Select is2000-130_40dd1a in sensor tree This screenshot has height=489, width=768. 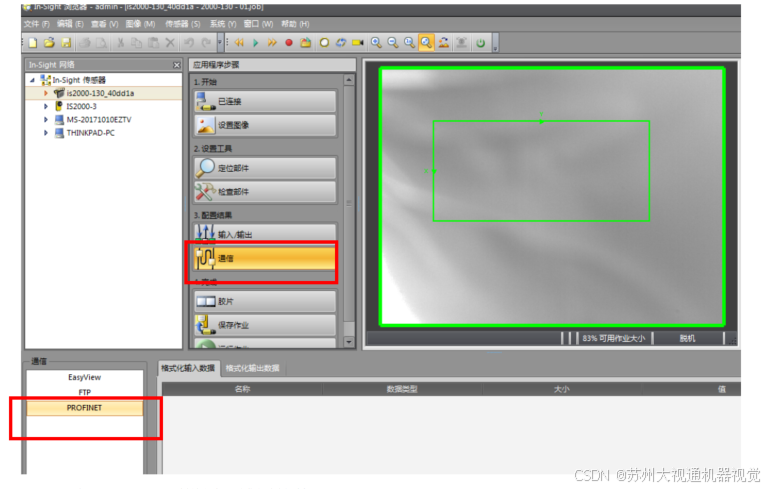pos(100,93)
